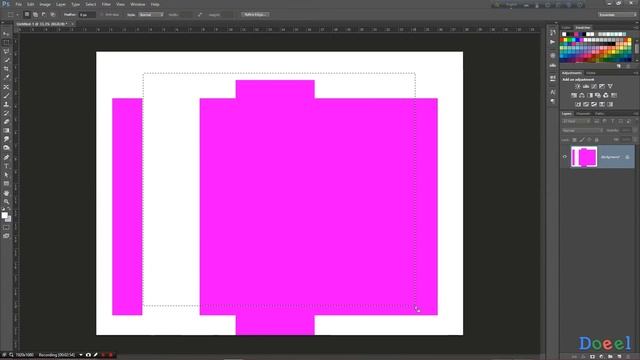Select the Lasso tool
The height and width of the screenshot is (360, 640).
[6, 51]
